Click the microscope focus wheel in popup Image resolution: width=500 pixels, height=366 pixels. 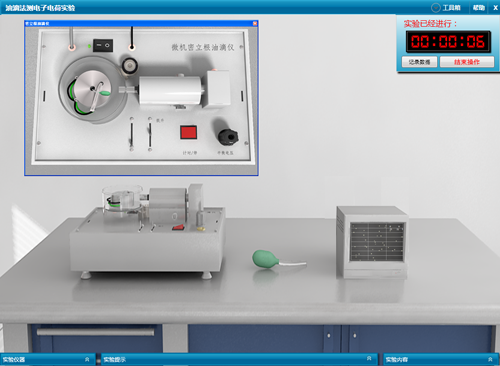(x=129, y=66)
